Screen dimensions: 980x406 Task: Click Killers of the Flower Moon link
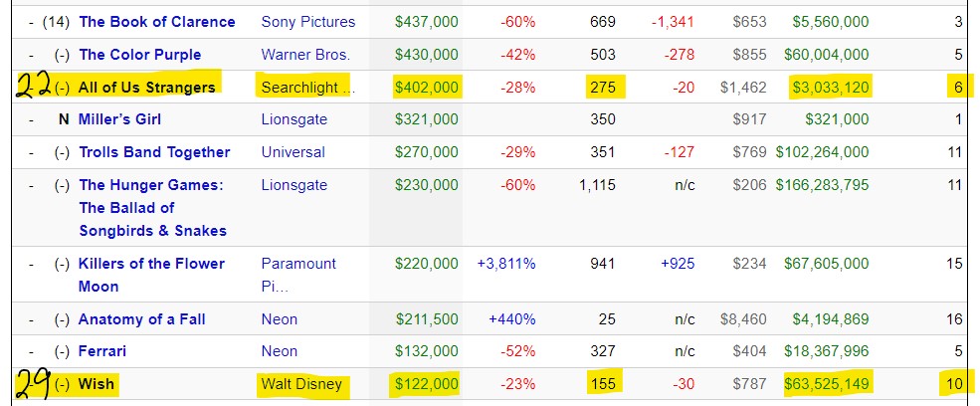pyautogui.click(x=151, y=264)
